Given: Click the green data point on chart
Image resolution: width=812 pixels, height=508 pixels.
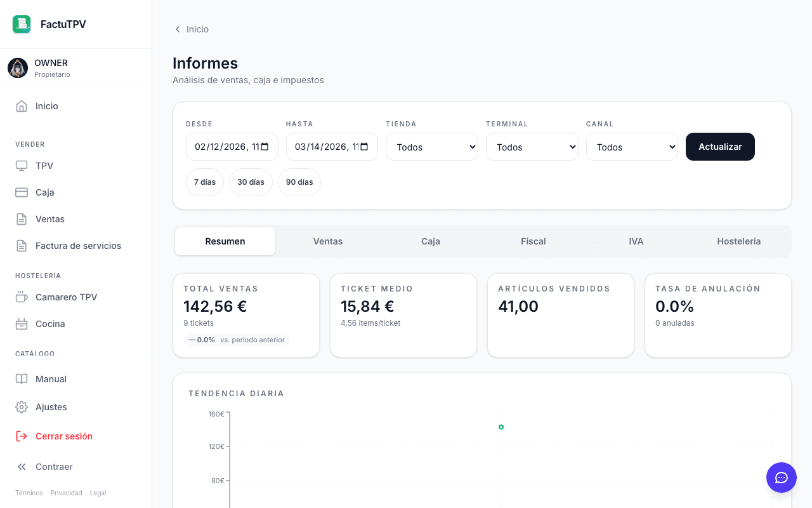Looking at the screenshot, I should point(501,427).
